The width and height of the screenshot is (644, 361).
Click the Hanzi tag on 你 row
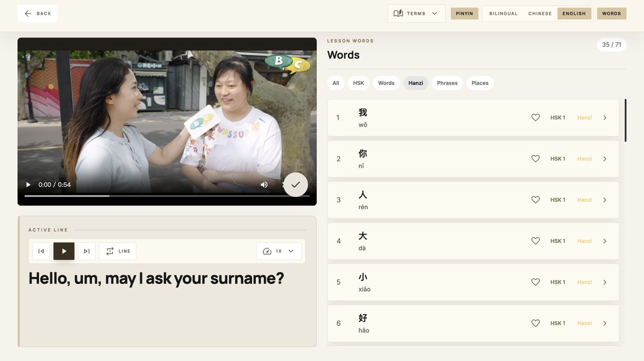tap(584, 159)
